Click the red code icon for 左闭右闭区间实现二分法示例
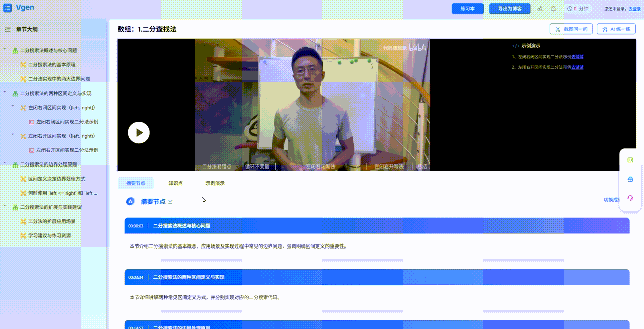 pyautogui.click(x=31, y=122)
